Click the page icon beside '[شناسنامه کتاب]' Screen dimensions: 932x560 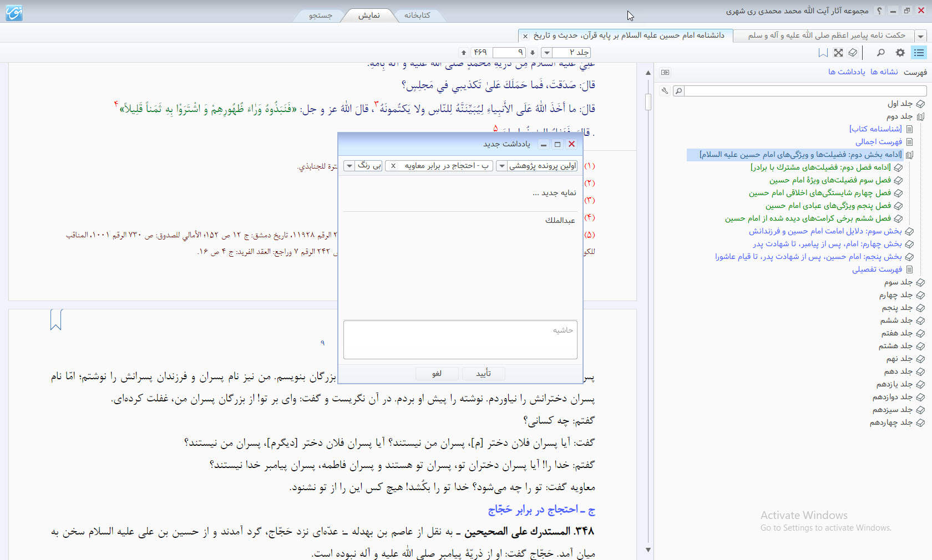click(909, 129)
